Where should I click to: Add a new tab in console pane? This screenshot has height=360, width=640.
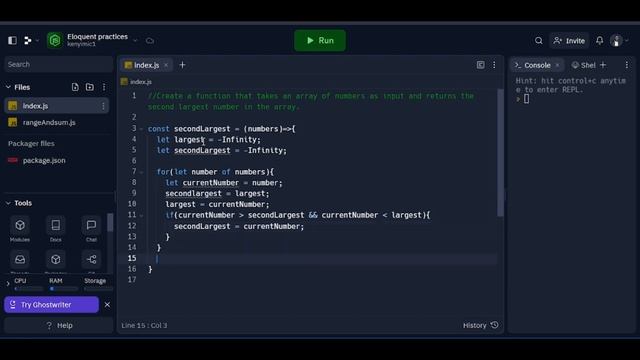point(603,65)
